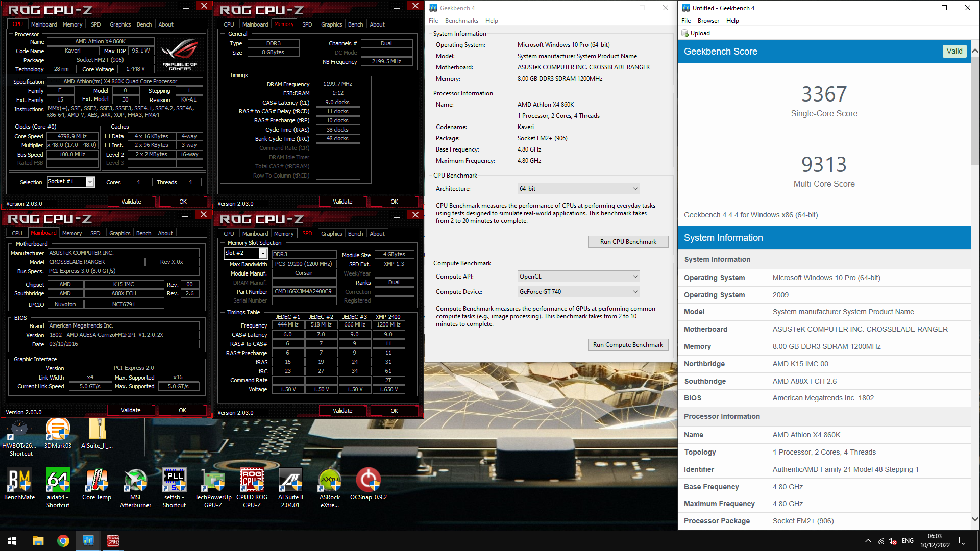Launch Core Temp desktop icon
Image resolution: width=980 pixels, height=551 pixels.
(96, 484)
